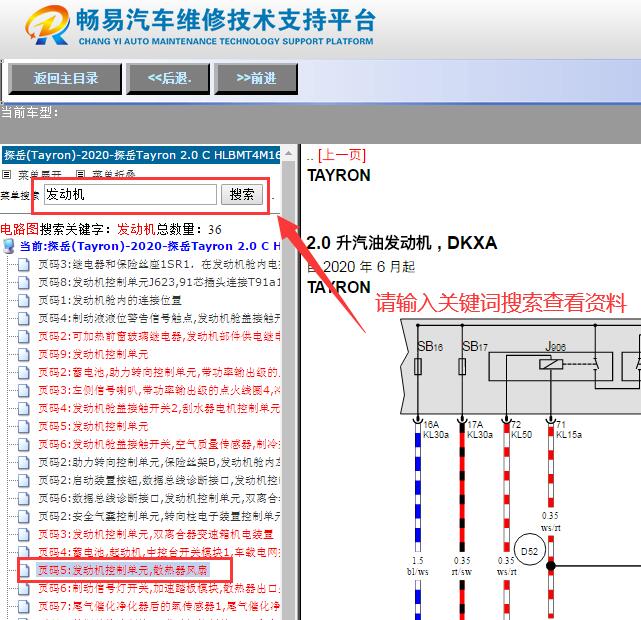Image resolution: width=641 pixels, height=620 pixels.
Task: Open 页码4:制动液液位警告信号触点 entry
Action: (x=159, y=318)
